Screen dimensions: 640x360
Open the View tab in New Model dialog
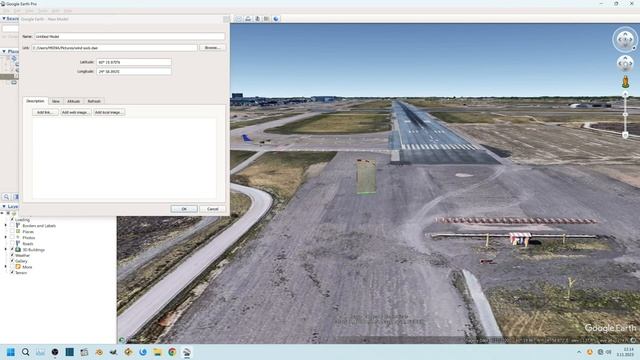pos(56,101)
